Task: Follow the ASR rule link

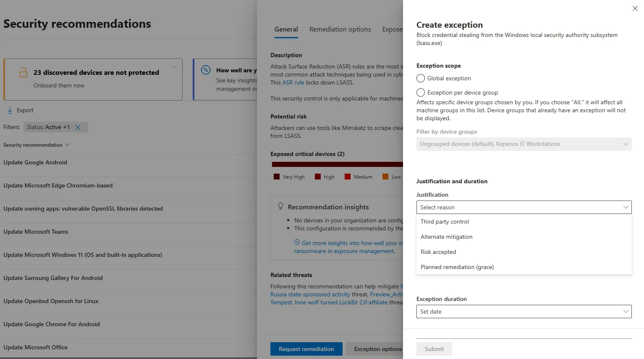Action: [x=293, y=82]
